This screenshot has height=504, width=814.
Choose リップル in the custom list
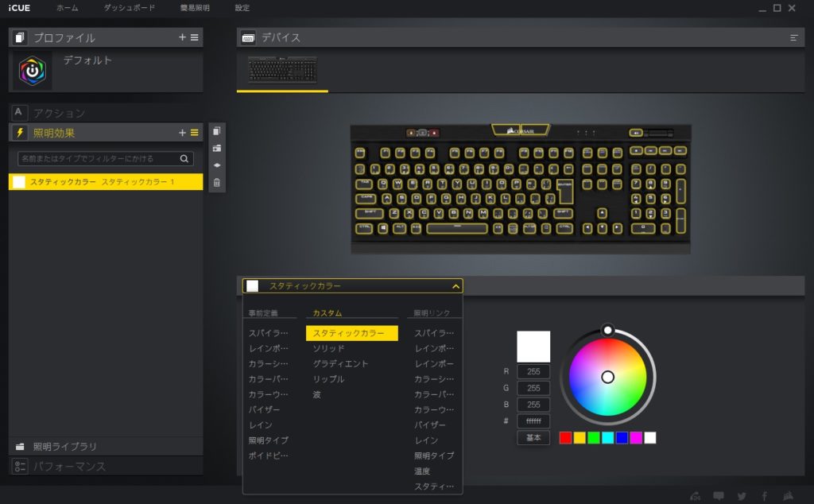click(328, 379)
